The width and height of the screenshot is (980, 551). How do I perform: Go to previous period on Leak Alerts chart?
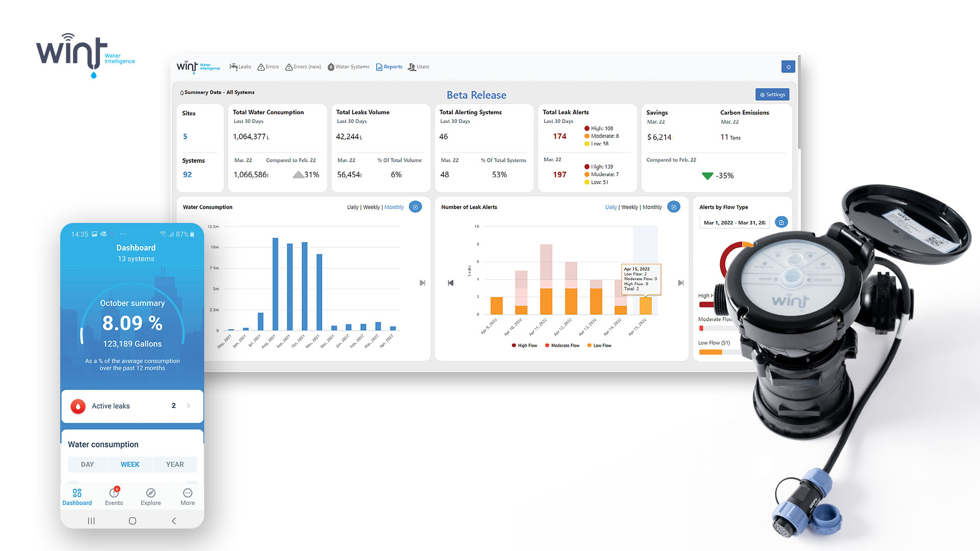[450, 283]
